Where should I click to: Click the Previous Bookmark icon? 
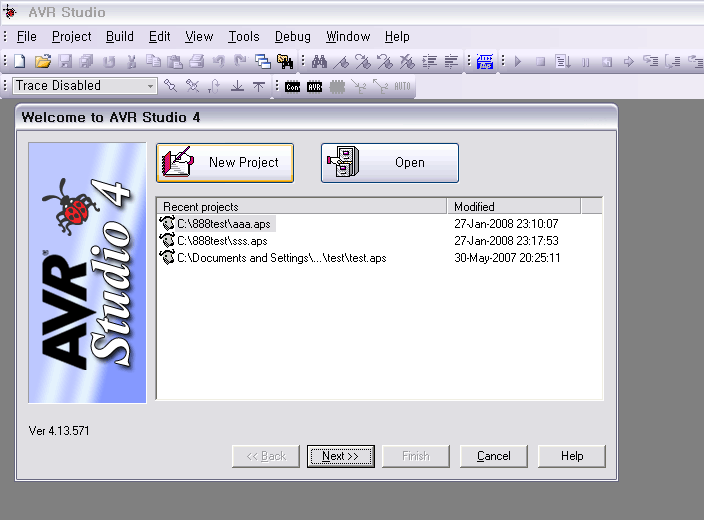click(385, 62)
